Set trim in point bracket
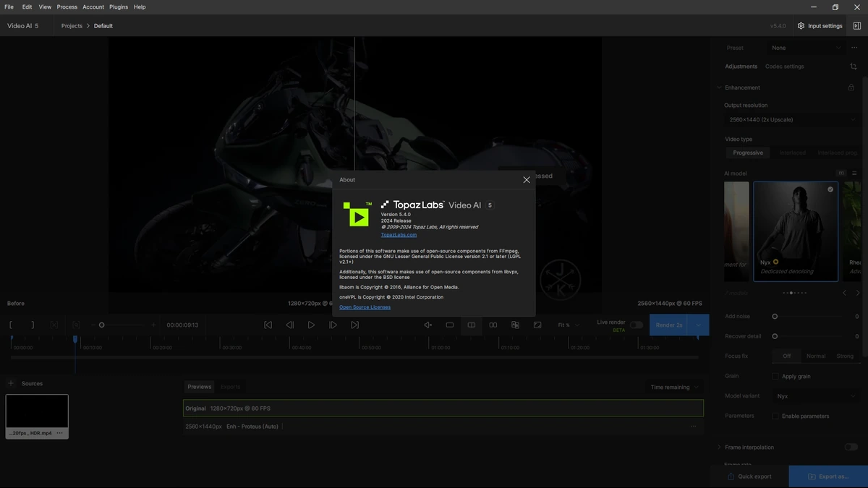This screenshot has width=868, height=488. 11,325
